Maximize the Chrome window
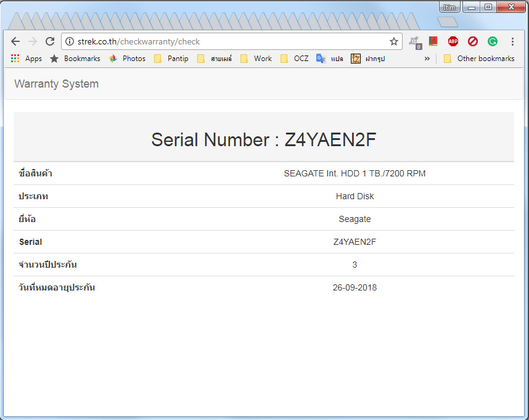The image size is (529, 420). [x=488, y=7]
